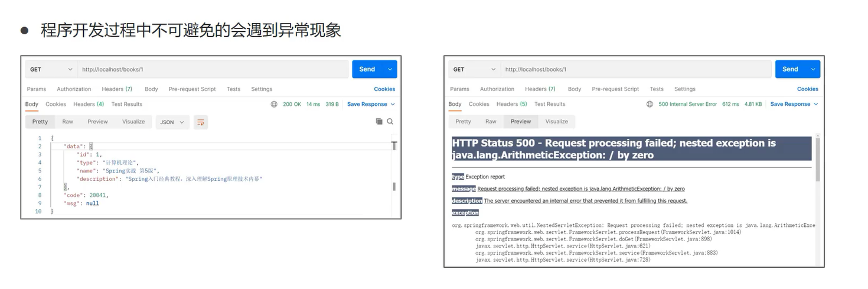Open Save Response dropdown beside 319 B
Viewport: 868px width, 289px height.
371,104
